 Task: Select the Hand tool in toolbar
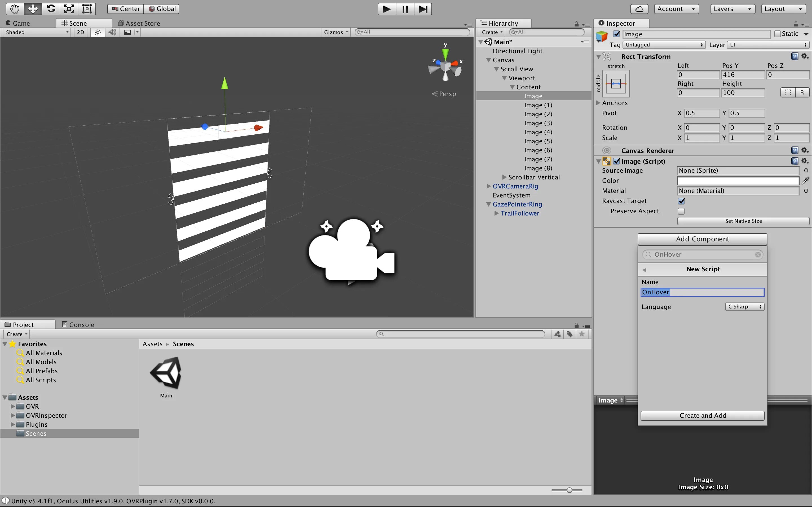(14, 9)
